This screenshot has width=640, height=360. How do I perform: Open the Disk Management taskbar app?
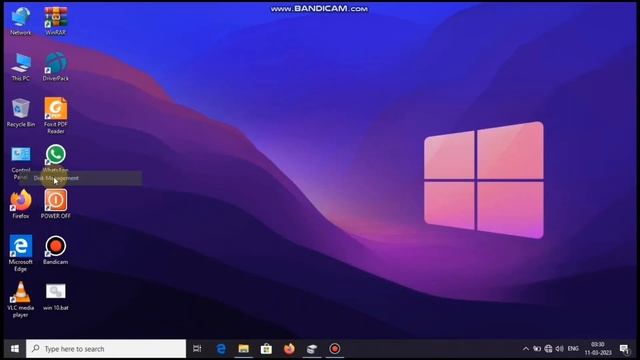tap(312, 349)
